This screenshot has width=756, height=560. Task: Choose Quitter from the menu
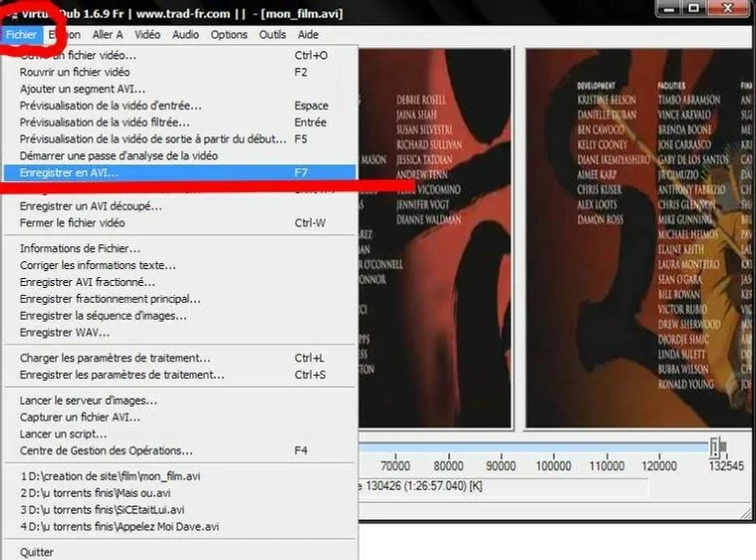pos(37,552)
